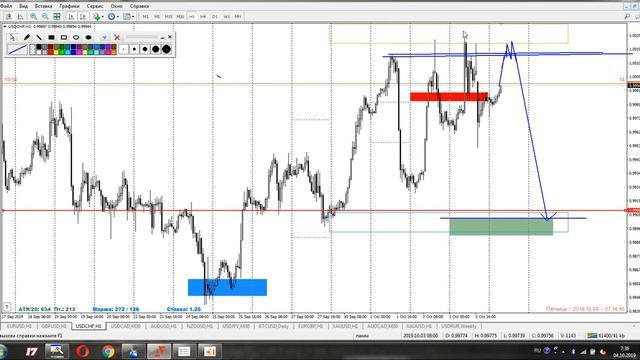Pick the bright green color swatch

pyautogui.click(x=62, y=52)
